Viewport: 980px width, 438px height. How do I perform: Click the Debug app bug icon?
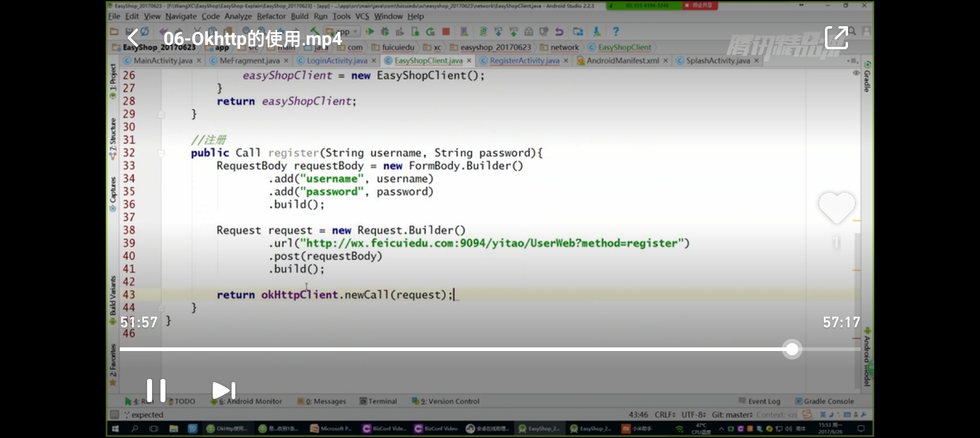point(385,32)
